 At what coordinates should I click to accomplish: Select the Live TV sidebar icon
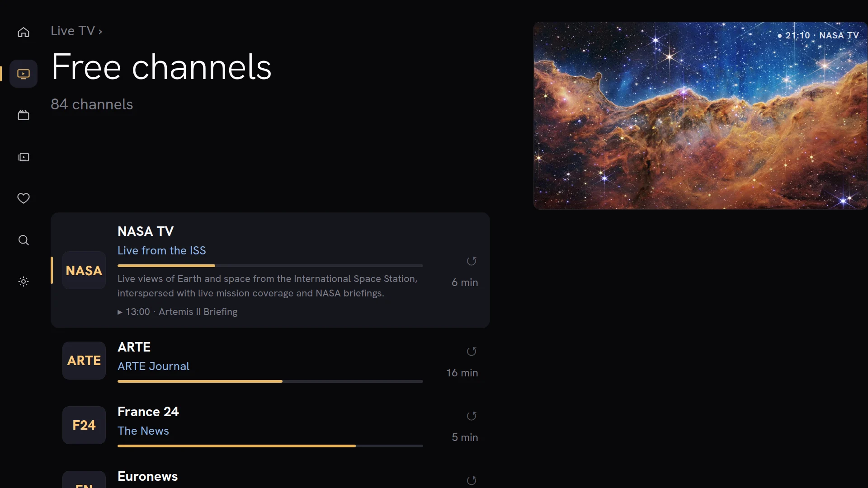24,74
